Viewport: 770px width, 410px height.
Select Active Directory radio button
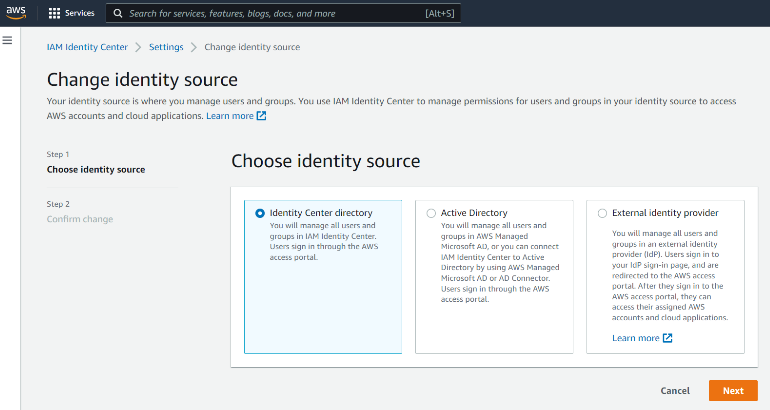pyautogui.click(x=431, y=213)
